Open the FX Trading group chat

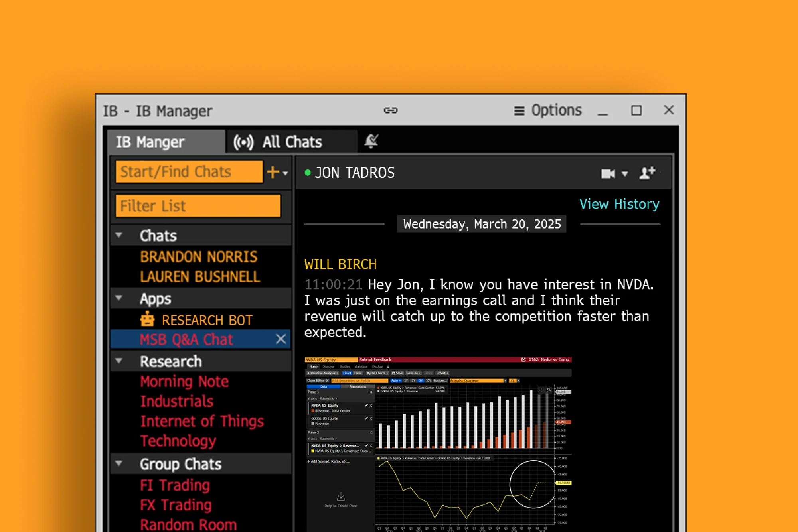pyautogui.click(x=176, y=505)
